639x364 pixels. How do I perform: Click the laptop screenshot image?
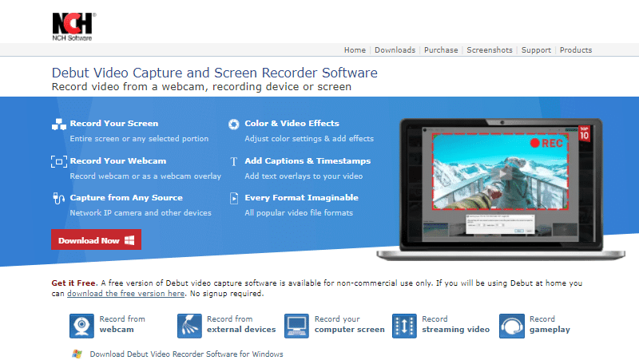tap(501, 189)
